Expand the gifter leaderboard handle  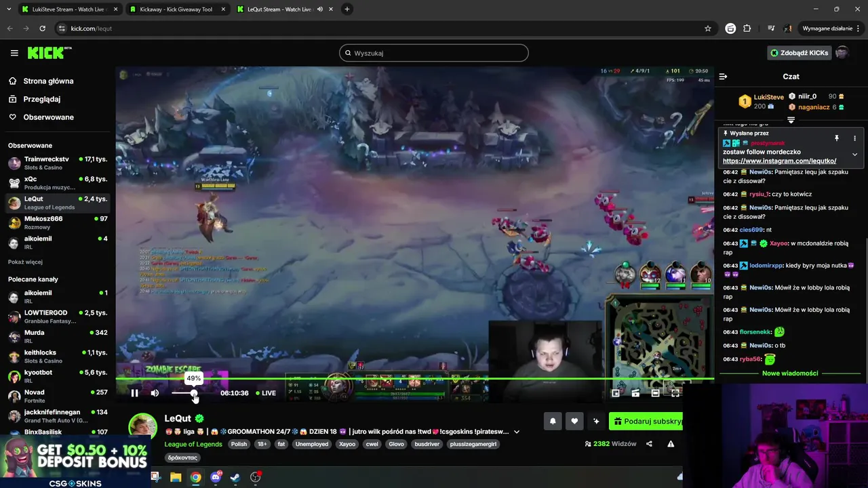(x=791, y=120)
